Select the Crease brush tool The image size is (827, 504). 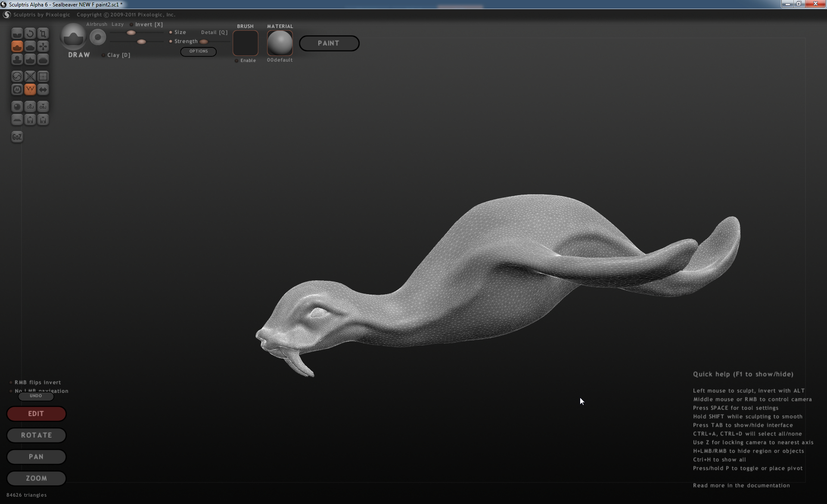(x=17, y=33)
